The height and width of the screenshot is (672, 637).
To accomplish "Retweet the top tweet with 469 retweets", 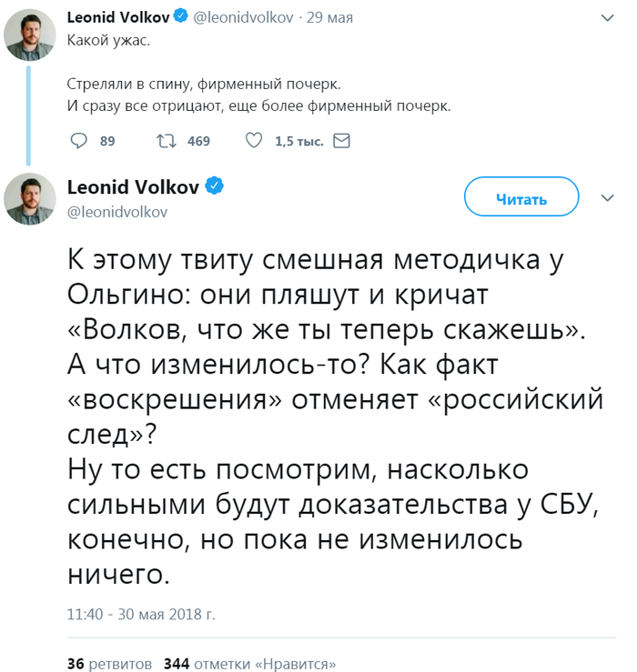I will click(x=166, y=141).
